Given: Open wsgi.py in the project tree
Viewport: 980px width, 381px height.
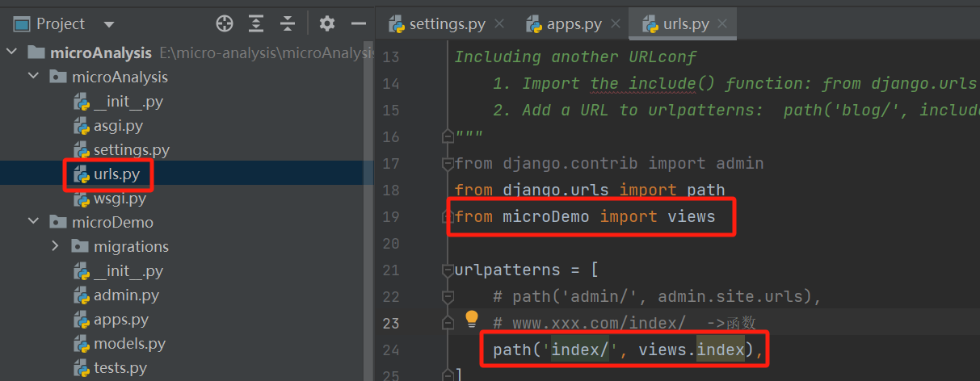Looking at the screenshot, I should (x=120, y=198).
